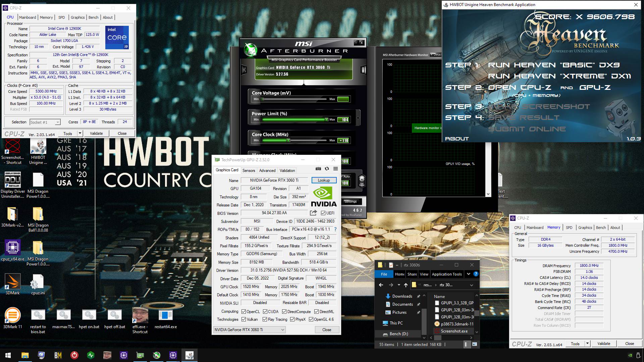644x362 pixels.
Task: Expand the Explorer ribbon chevron
Action: point(468,274)
